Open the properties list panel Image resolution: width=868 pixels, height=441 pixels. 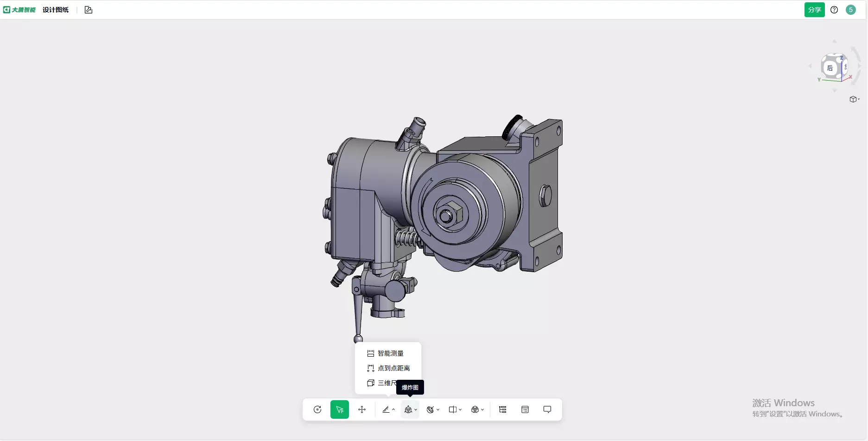[525, 409]
